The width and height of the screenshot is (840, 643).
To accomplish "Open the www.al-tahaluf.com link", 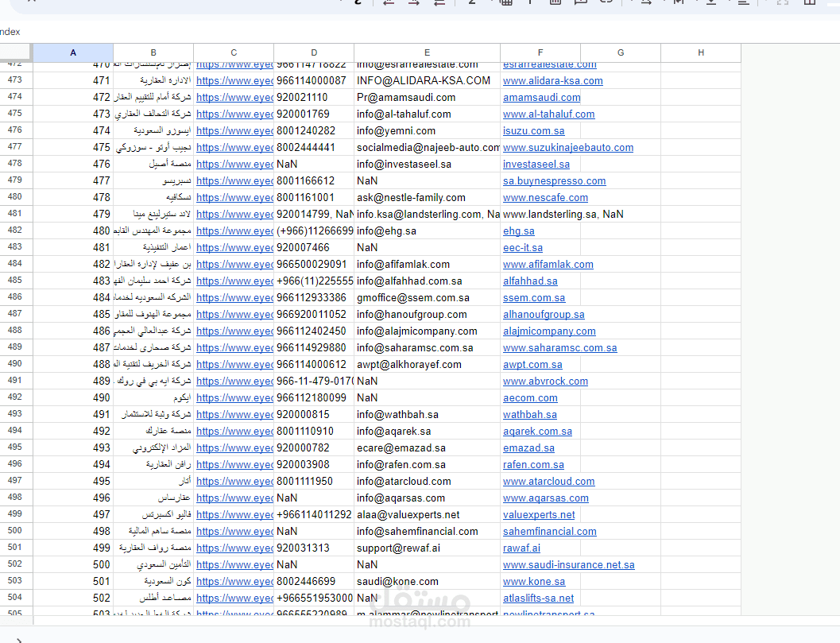I will pyautogui.click(x=548, y=114).
